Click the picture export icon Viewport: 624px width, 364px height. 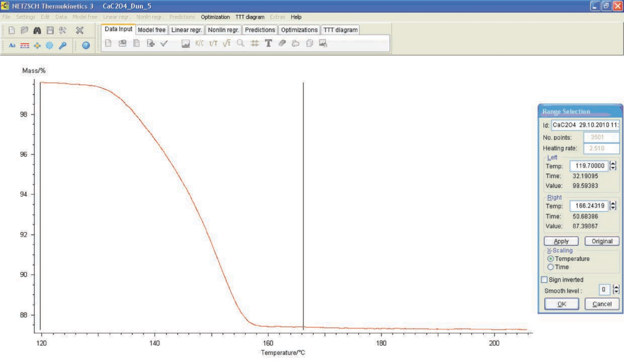point(186,43)
